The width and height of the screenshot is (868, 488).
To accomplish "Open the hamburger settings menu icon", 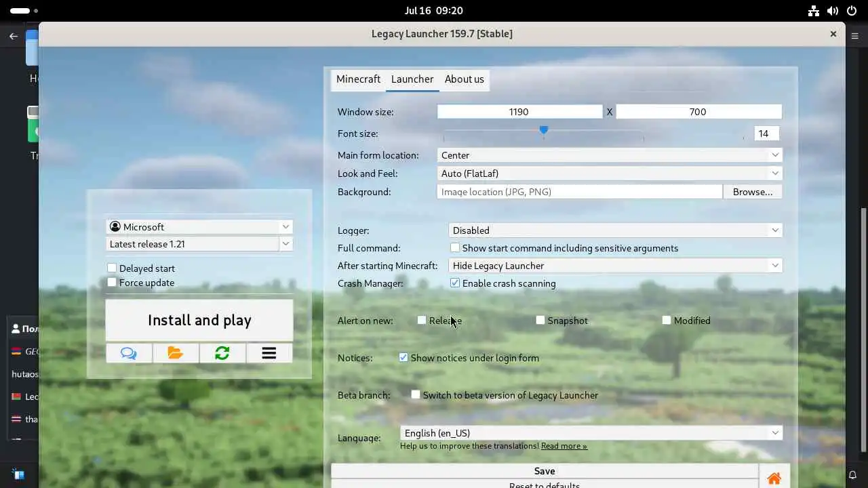I will [269, 353].
